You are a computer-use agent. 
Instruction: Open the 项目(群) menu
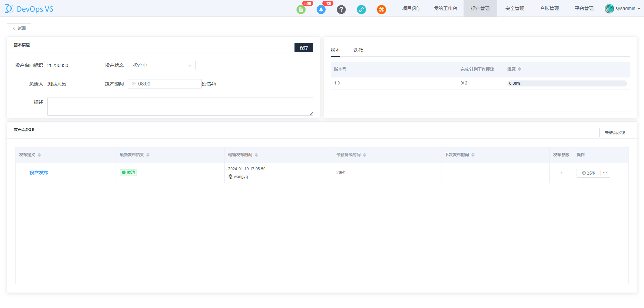(411, 8)
